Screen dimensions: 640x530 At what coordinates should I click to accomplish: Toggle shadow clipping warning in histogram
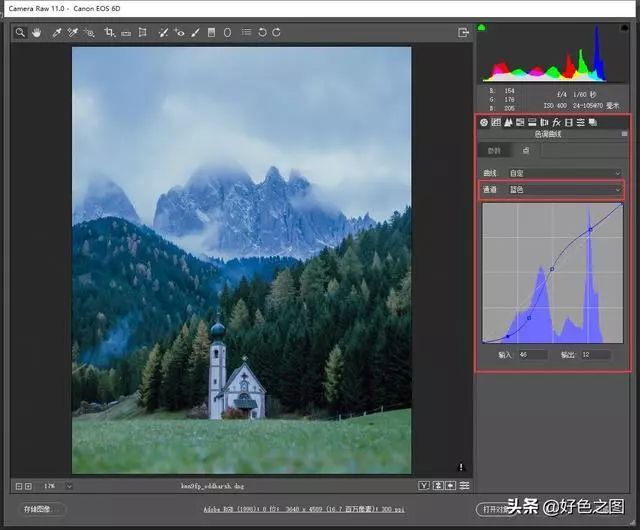point(483,27)
